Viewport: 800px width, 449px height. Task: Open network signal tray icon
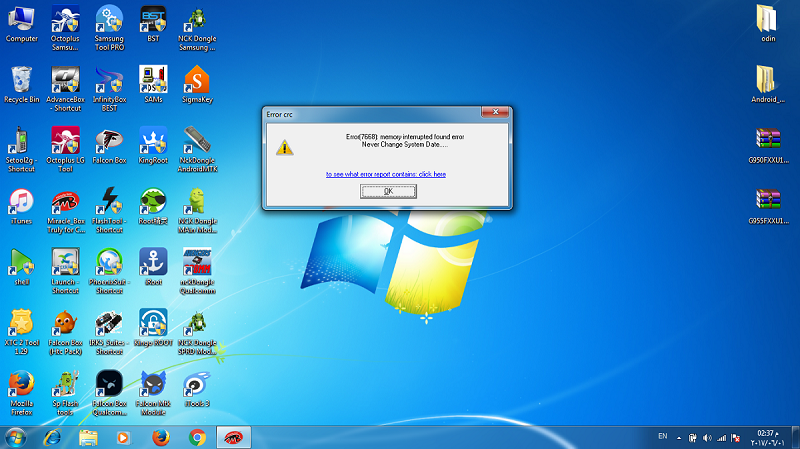[721, 438]
